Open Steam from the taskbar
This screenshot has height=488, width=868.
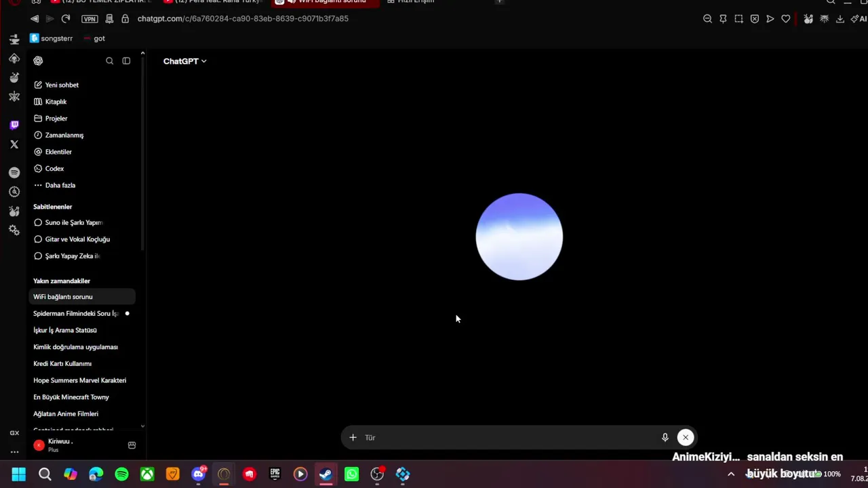coord(325,474)
